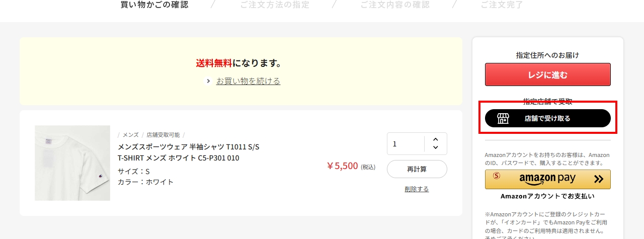Image resolution: width=644 pixels, height=239 pixels.
Task: Select the ご注文方法の指定 step
Action: click(275, 5)
